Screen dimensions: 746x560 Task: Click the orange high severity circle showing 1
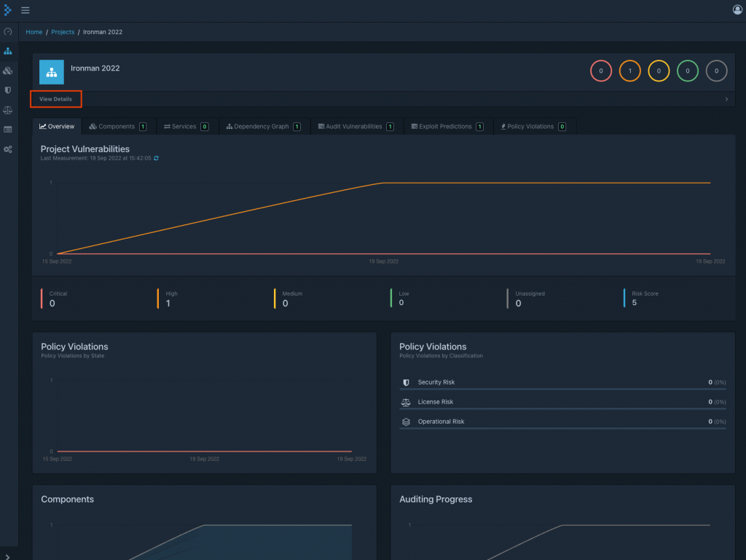[x=630, y=71]
